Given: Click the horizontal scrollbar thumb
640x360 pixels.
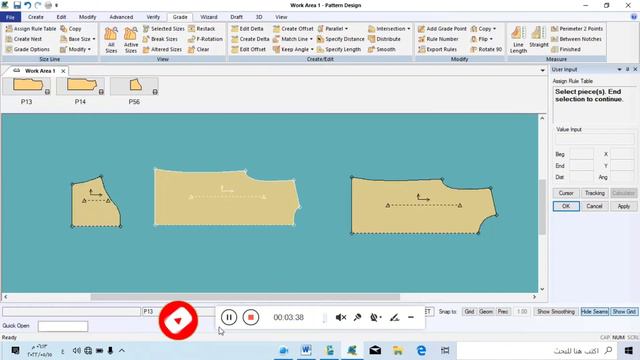Looking at the screenshot, I should point(245,297).
